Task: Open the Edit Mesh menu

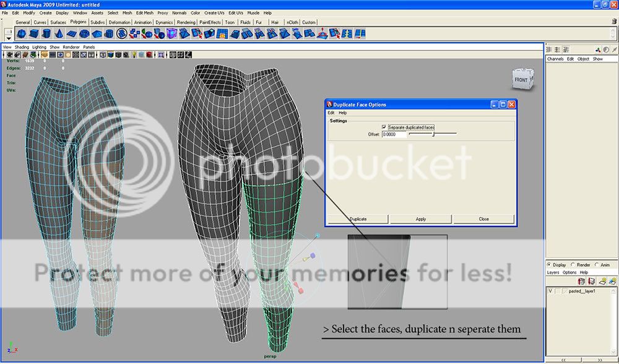Action: (x=144, y=12)
